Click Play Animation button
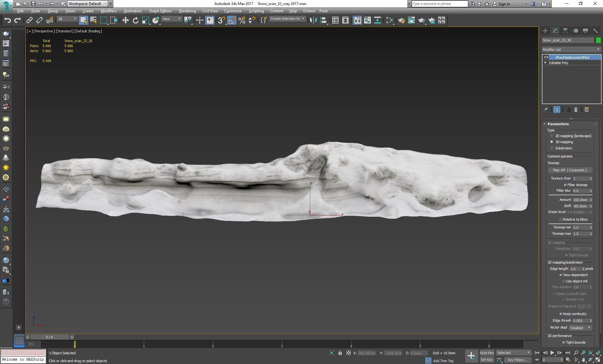Image resolution: width=603 pixels, height=364 pixels. (x=552, y=353)
